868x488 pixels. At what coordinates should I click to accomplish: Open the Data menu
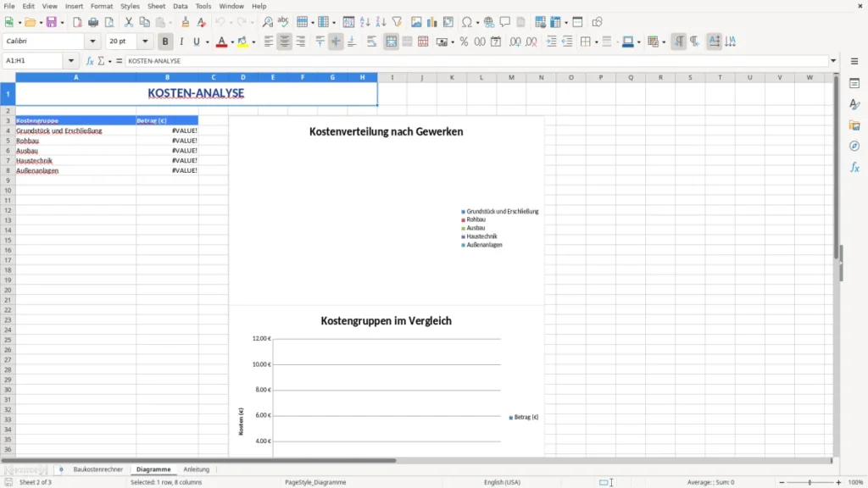[x=181, y=6]
